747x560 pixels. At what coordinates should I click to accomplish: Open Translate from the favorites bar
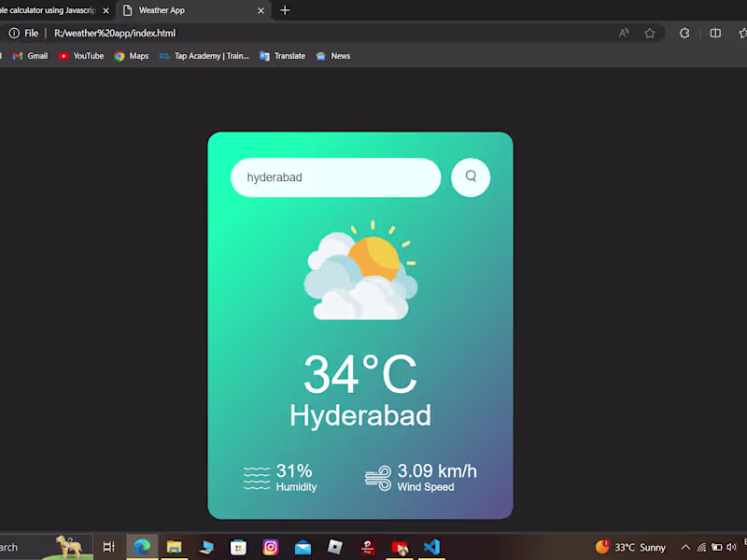[282, 55]
